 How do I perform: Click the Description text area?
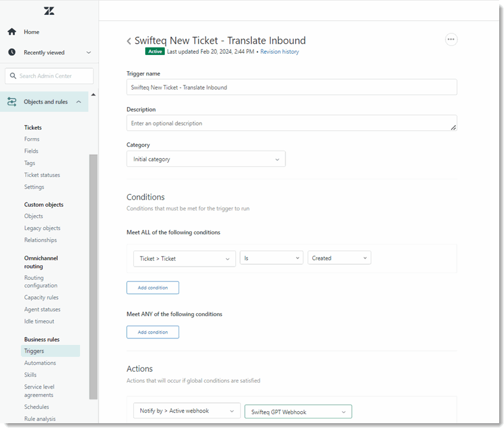click(x=292, y=123)
